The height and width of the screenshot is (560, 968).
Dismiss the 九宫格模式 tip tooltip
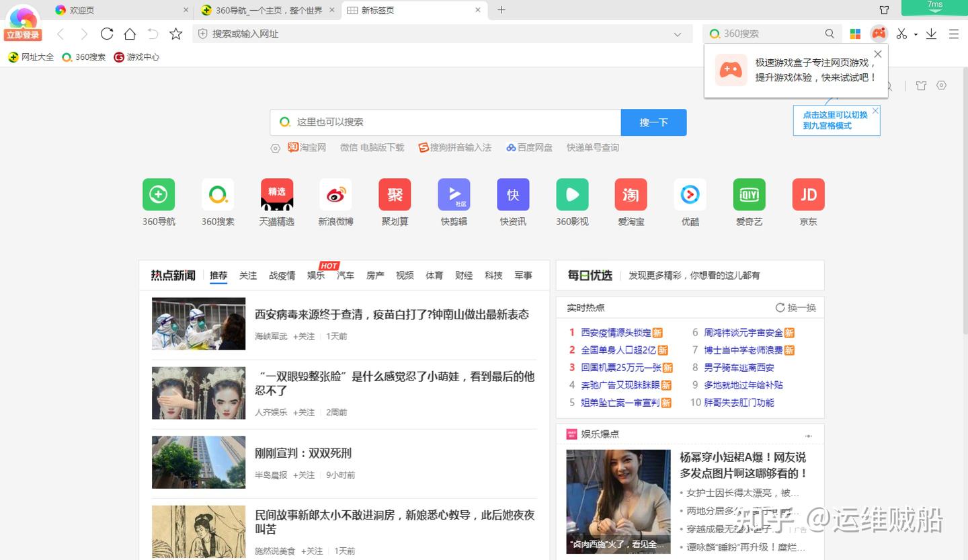tap(875, 110)
